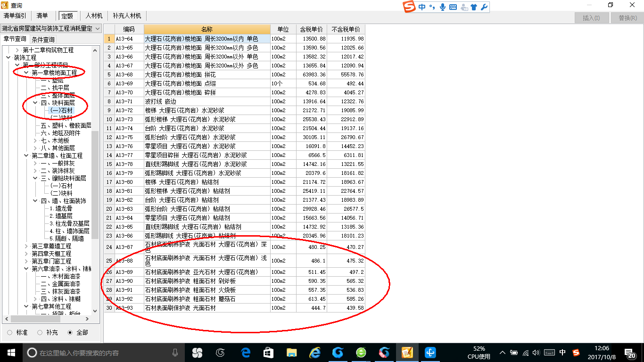Switch to the 清单指引 tab
The height and width of the screenshot is (362, 644).
pos(15,16)
